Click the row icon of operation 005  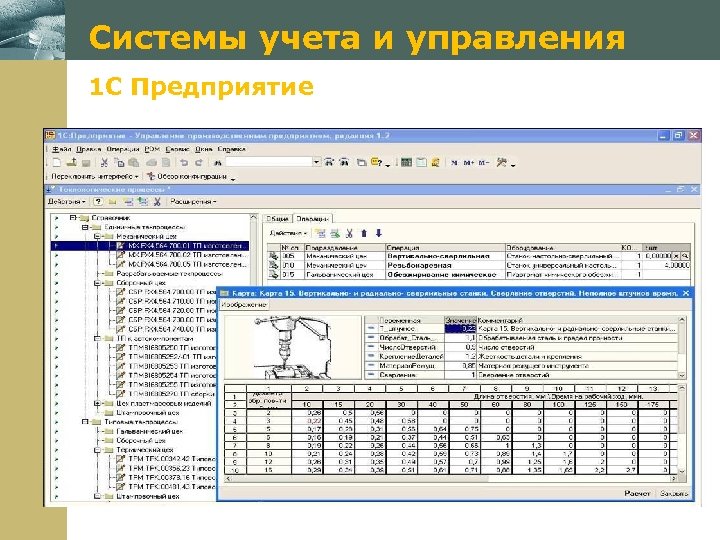274,256
